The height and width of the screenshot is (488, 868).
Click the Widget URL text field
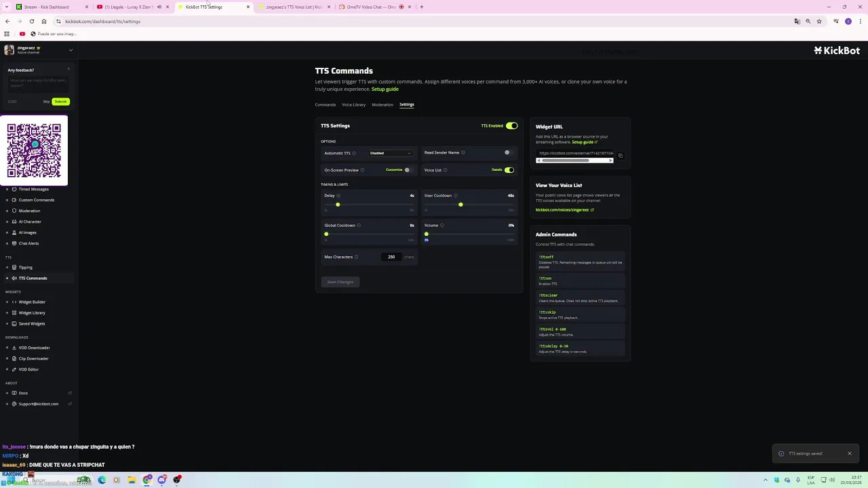pyautogui.click(x=576, y=153)
